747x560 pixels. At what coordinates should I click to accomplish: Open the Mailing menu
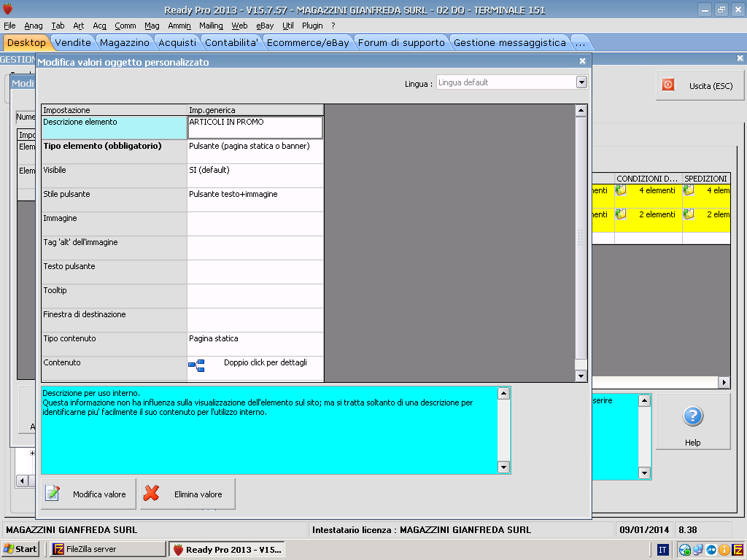[211, 26]
